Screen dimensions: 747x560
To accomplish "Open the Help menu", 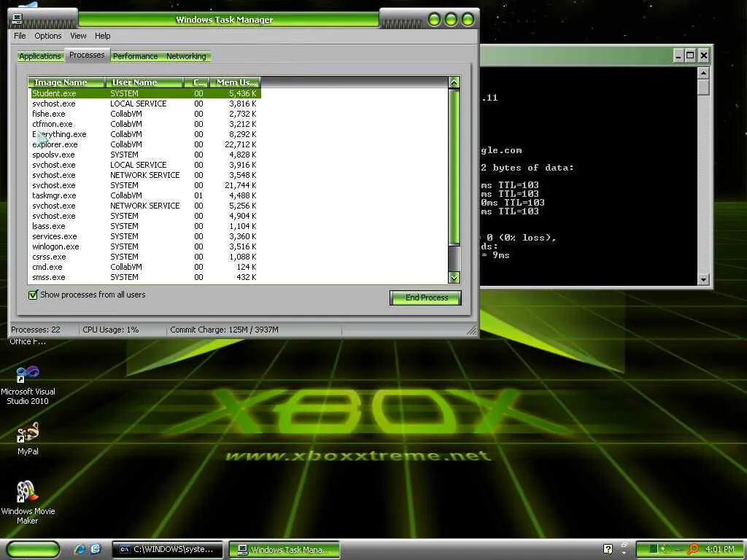I will pyautogui.click(x=102, y=36).
